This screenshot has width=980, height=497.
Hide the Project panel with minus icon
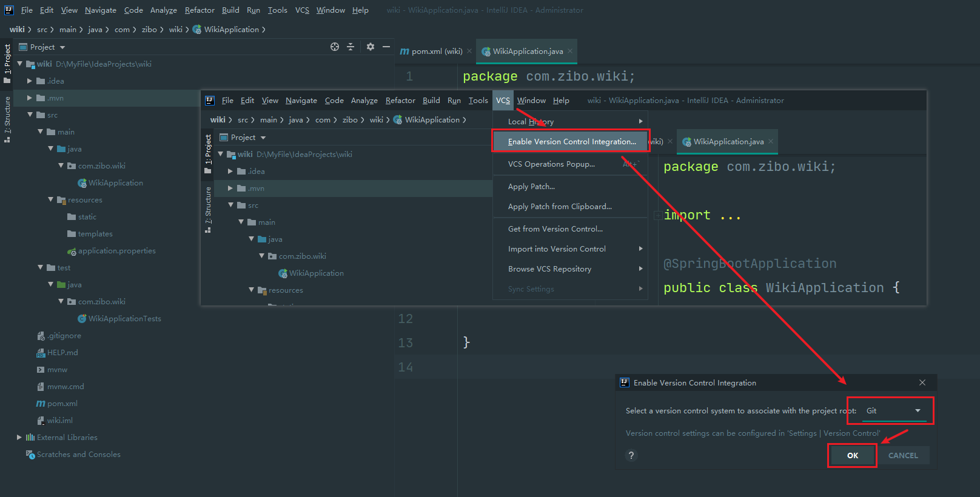tap(386, 47)
